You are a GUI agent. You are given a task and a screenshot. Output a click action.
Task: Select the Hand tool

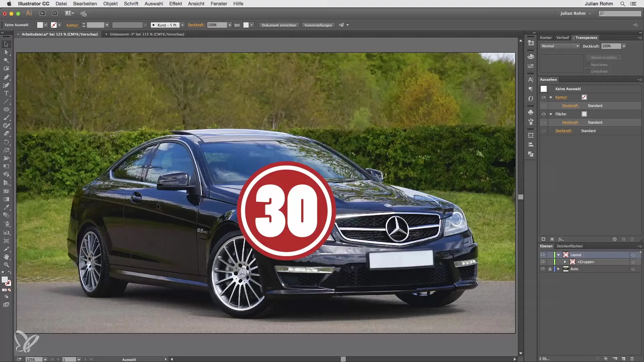tap(6, 257)
